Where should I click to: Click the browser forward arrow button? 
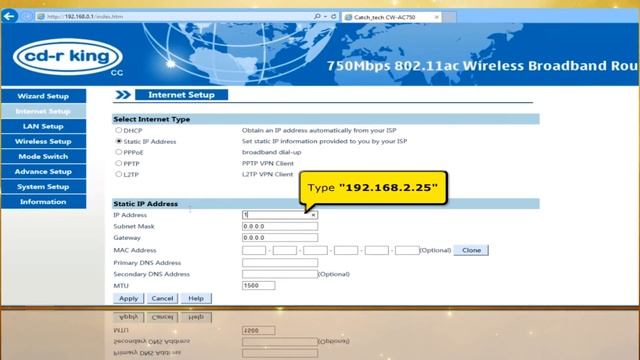(x=27, y=16)
